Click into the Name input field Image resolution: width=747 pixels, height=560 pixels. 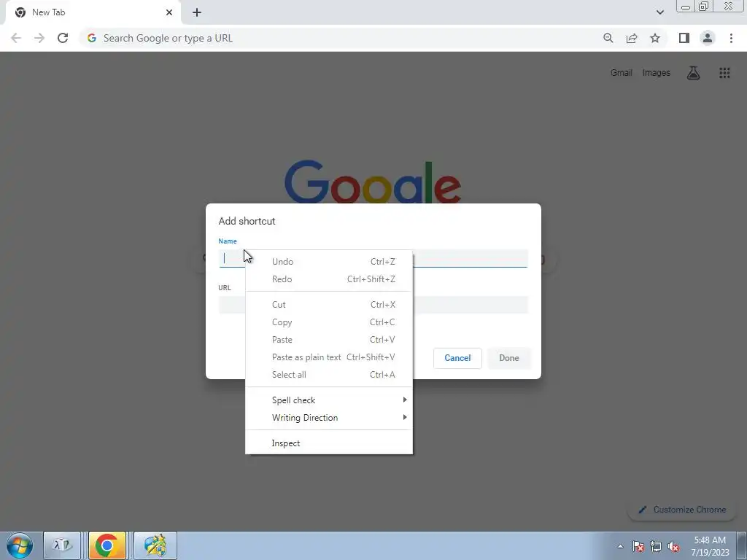tap(373, 259)
